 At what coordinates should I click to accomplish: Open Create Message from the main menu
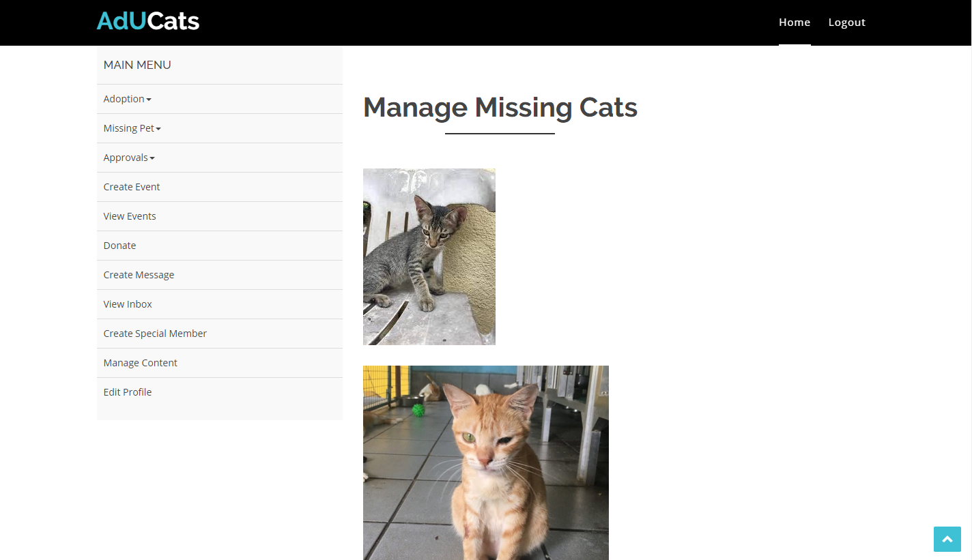pyautogui.click(x=139, y=275)
